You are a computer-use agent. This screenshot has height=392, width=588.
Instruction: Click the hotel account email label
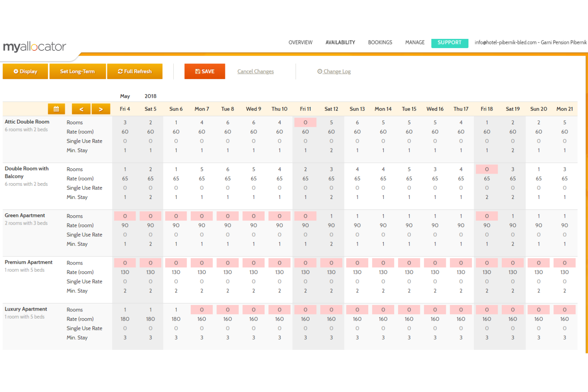coord(530,42)
